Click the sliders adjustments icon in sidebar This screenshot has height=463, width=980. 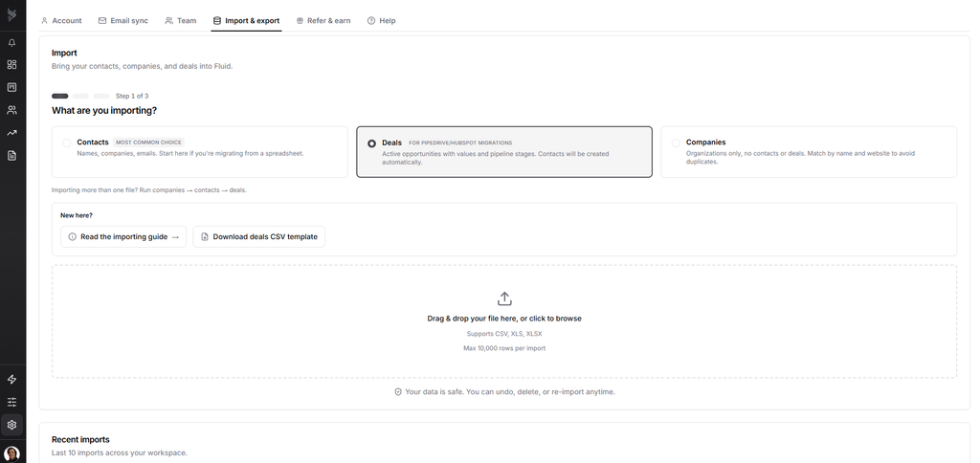tap(11, 402)
